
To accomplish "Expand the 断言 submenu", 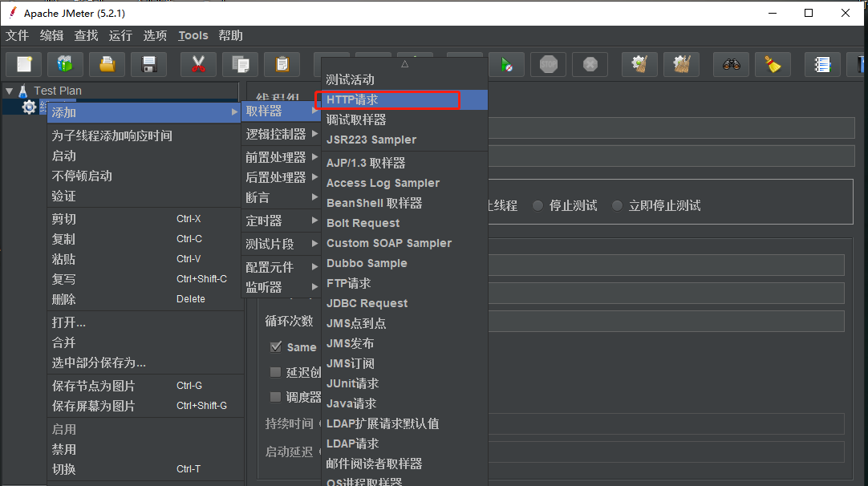I will click(x=282, y=197).
